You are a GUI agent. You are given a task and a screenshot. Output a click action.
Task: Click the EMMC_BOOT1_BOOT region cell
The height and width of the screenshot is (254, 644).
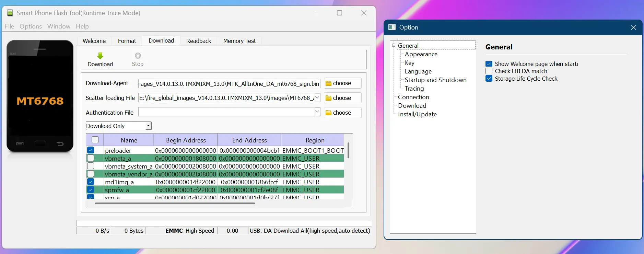coord(313,150)
